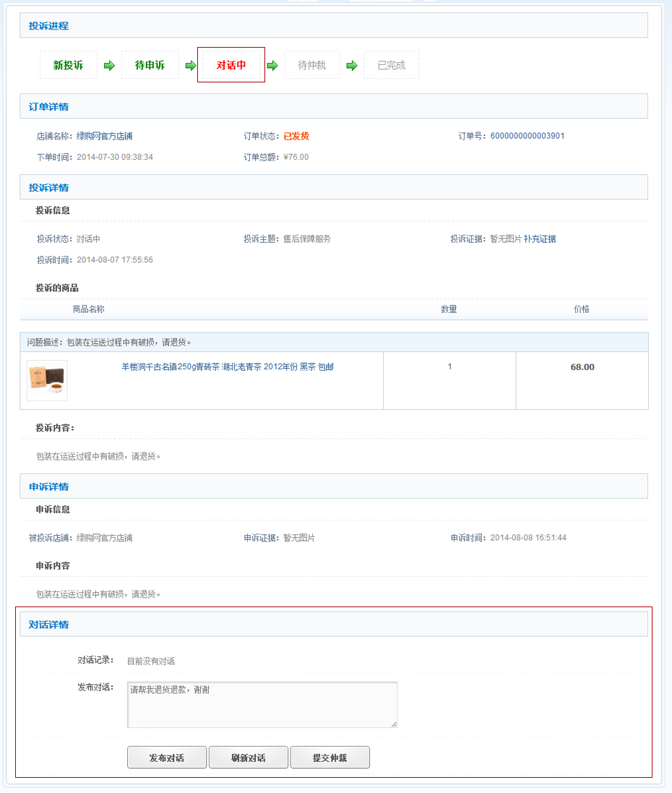Click the 商品名称 column header

point(88,309)
